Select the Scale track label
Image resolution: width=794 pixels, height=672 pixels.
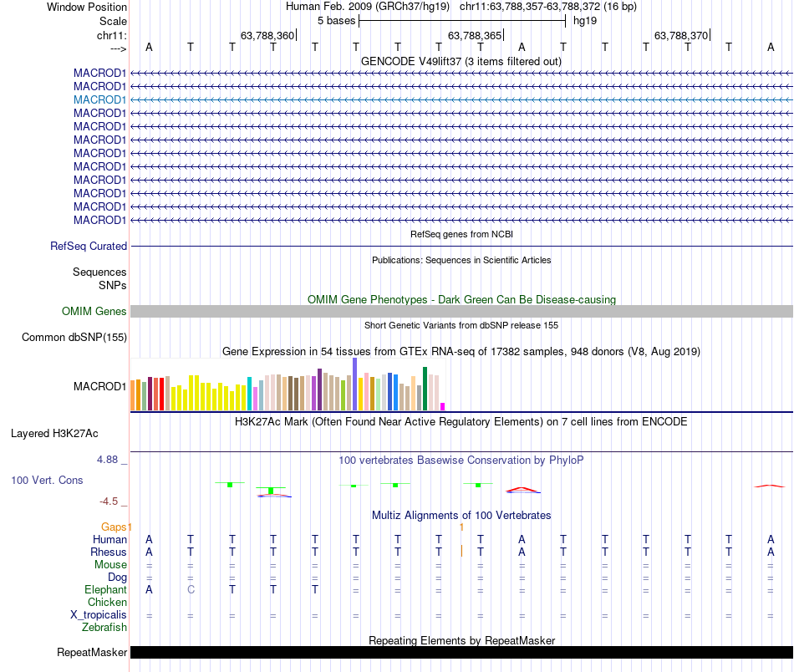[x=113, y=21]
